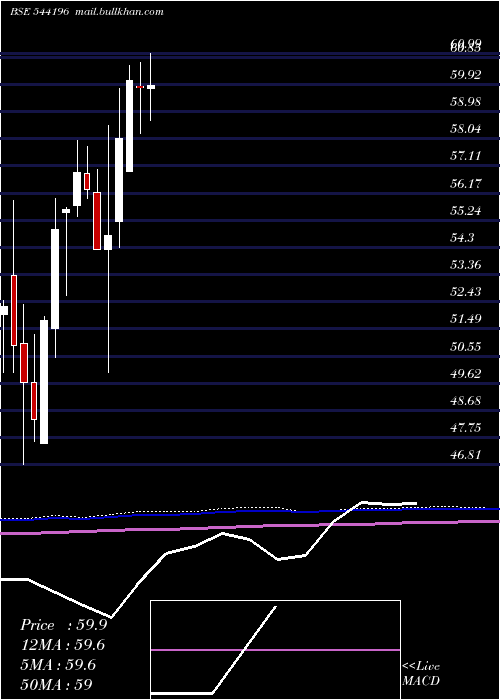Viewport: 500px width, 700px height.
Task: Select the 56.17 price axis label
Action: tap(466, 183)
